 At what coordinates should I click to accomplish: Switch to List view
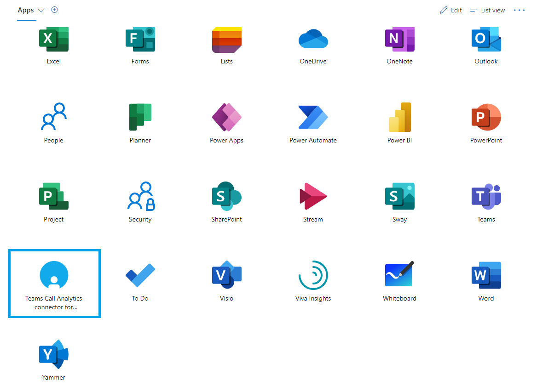coord(487,10)
